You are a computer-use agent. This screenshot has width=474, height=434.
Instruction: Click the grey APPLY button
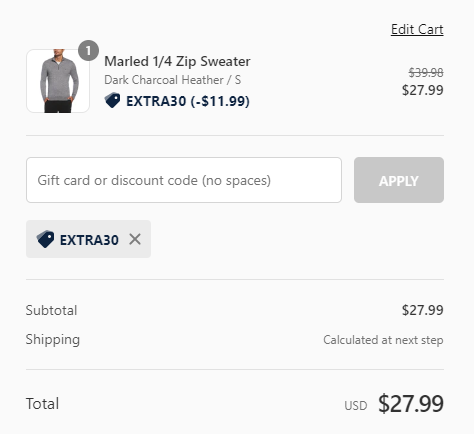tap(399, 180)
